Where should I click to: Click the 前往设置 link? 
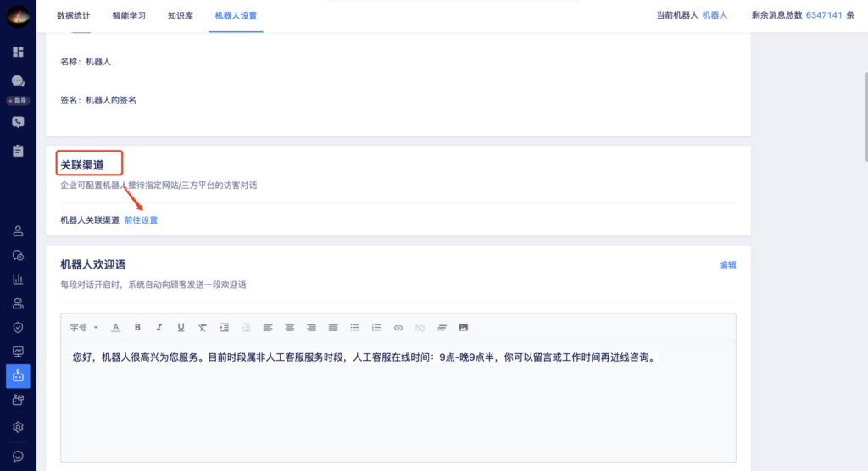pos(141,220)
